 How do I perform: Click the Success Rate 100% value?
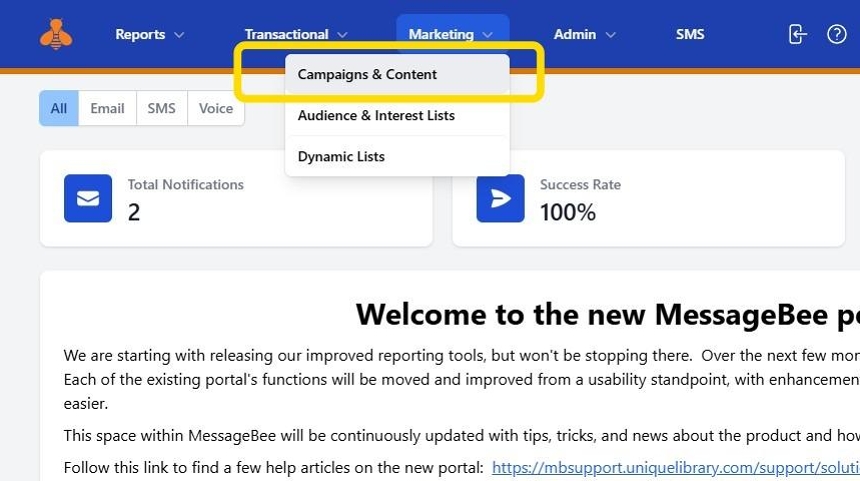tap(568, 213)
